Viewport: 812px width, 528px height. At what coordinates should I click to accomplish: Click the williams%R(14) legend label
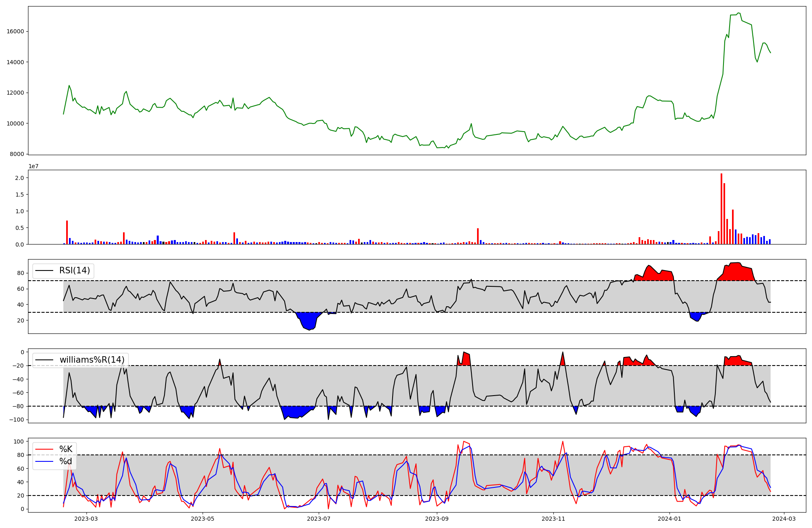pos(92,360)
